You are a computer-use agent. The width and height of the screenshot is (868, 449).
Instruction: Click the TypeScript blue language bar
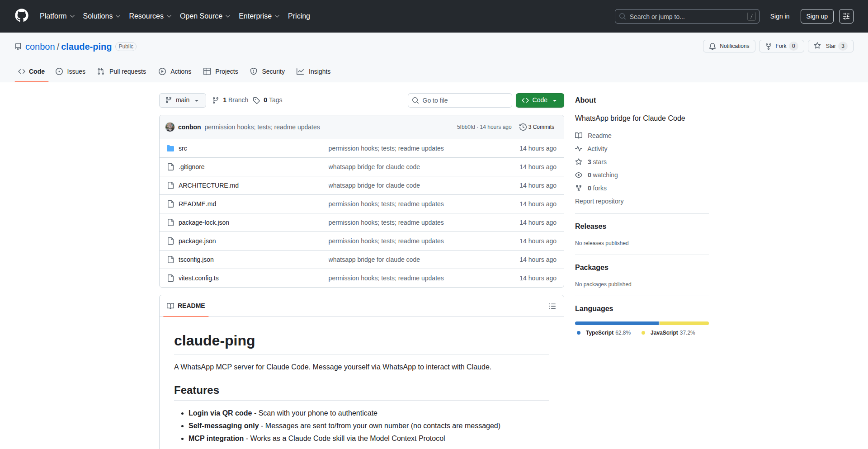(x=616, y=323)
